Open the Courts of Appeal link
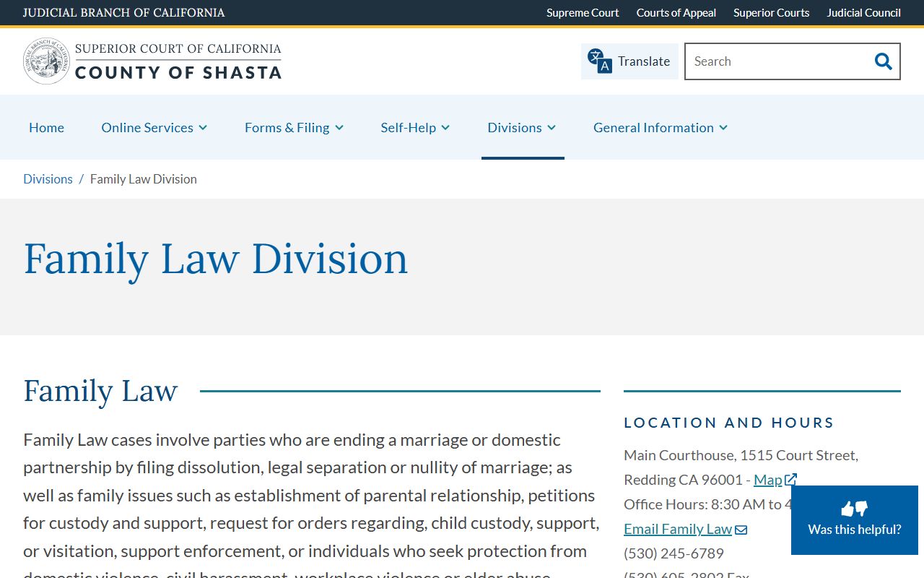Image resolution: width=924 pixels, height=578 pixels. [676, 12]
